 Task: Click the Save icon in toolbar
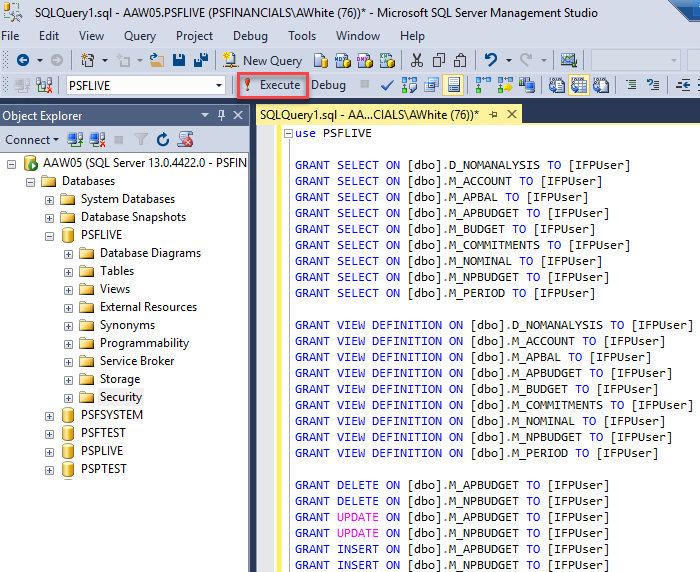tap(178, 60)
